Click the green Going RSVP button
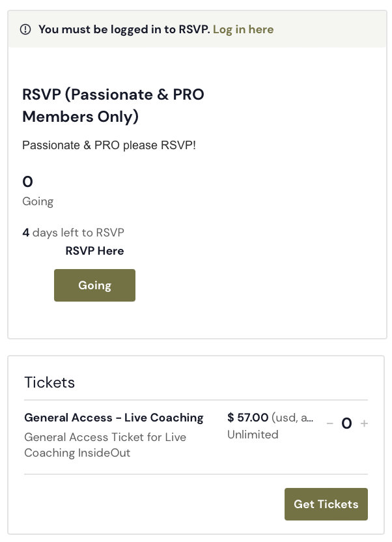 (94, 285)
